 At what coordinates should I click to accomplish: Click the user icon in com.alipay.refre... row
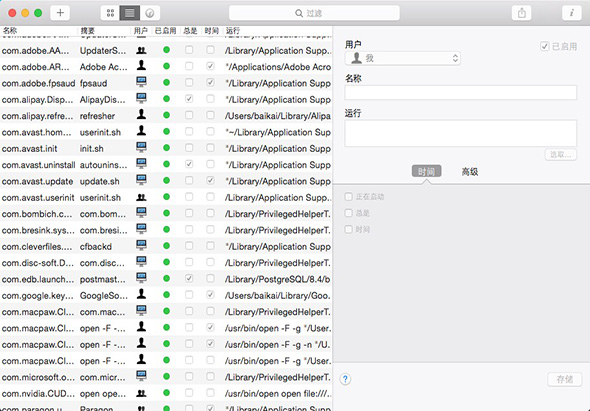point(141,115)
